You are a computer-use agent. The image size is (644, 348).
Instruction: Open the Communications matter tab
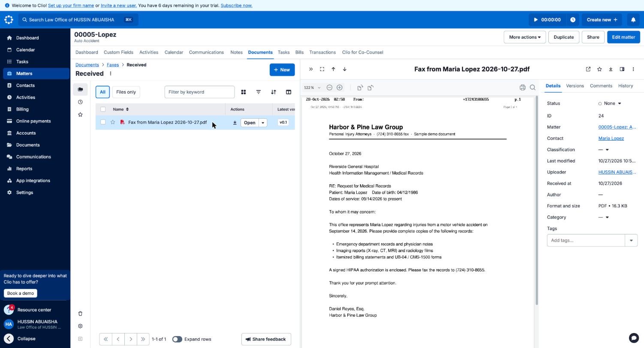click(x=206, y=52)
